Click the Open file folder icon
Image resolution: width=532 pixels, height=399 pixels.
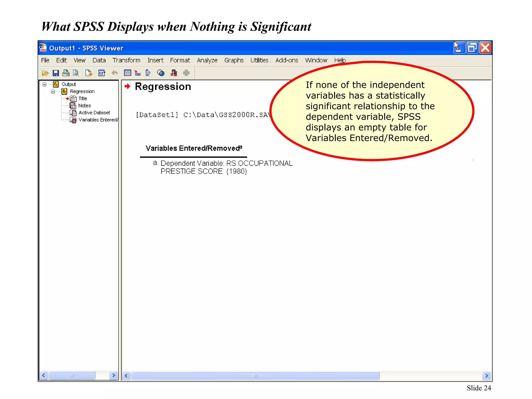pos(45,73)
